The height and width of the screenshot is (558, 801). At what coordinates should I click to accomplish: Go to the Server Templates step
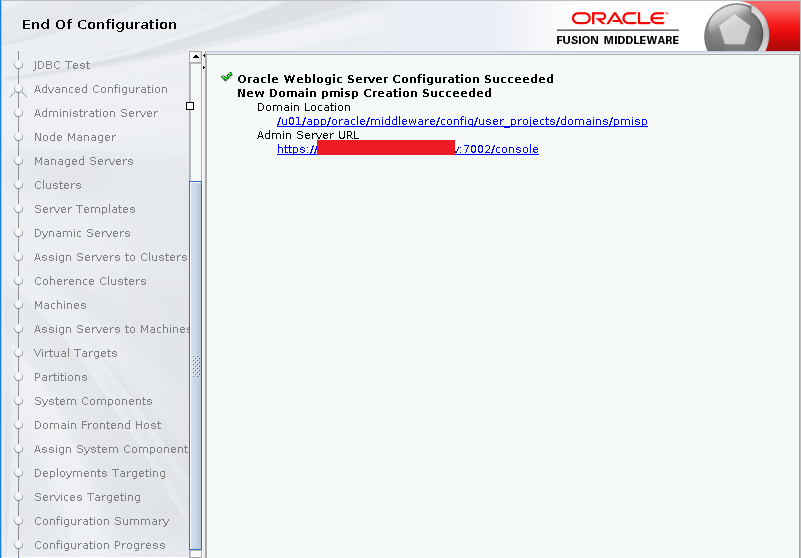[84, 209]
